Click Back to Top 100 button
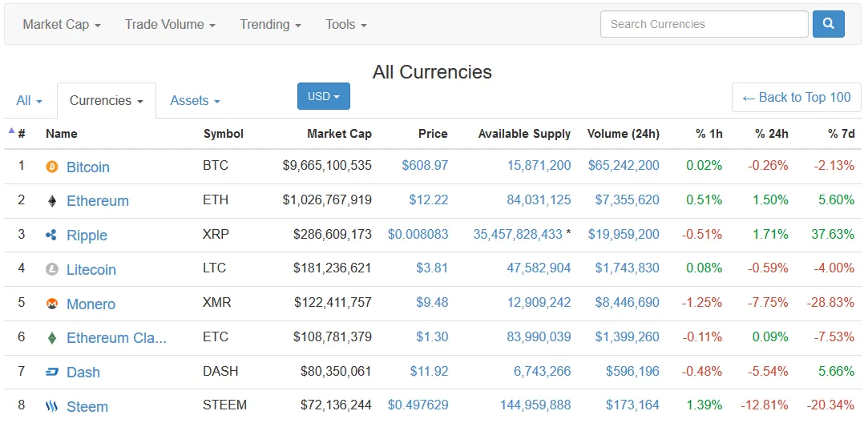 (796, 98)
